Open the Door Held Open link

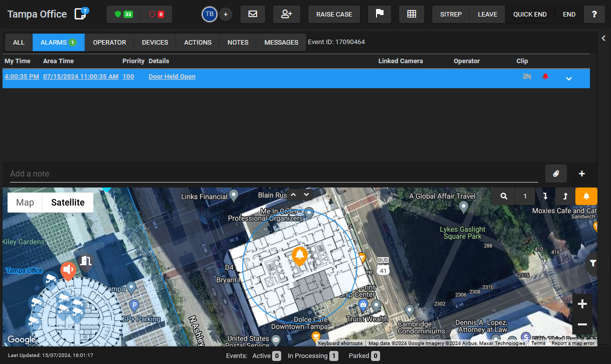(172, 77)
